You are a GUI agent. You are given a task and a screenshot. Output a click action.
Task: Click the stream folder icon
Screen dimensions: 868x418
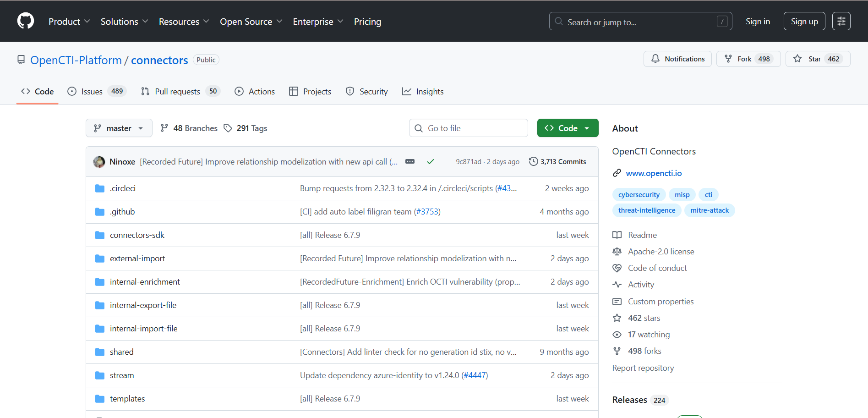[x=100, y=375]
